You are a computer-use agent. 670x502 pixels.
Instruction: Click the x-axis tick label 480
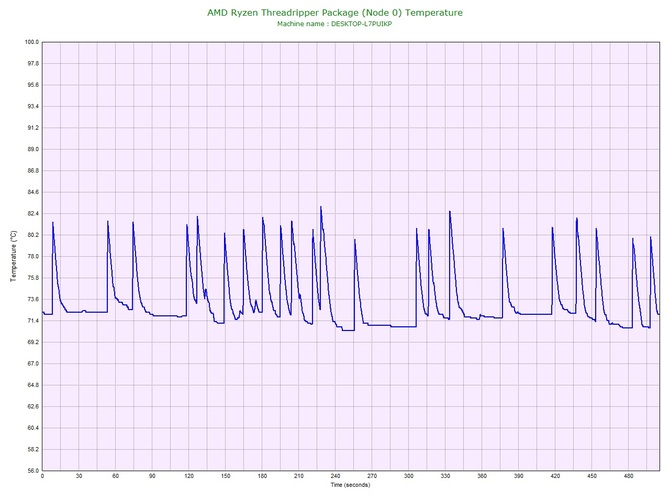629,476
